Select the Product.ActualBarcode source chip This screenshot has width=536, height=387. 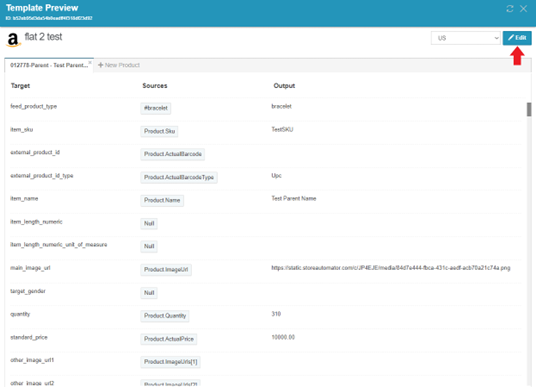point(173,154)
